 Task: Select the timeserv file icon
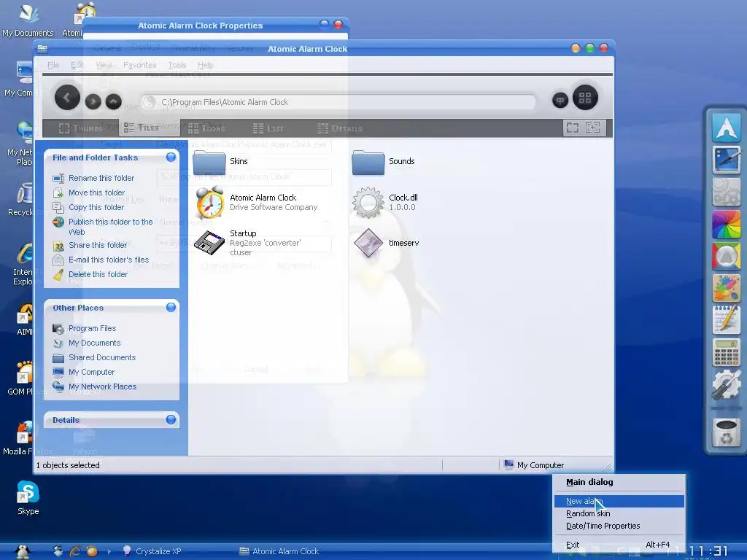click(x=368, y=242)
